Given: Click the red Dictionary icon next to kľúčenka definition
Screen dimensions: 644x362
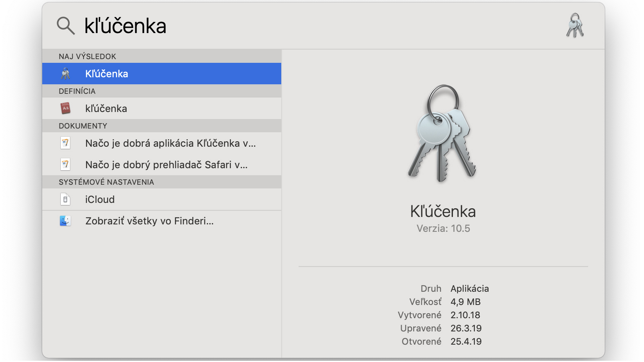Looking at the screenshot, I should [x=65, y=108].
